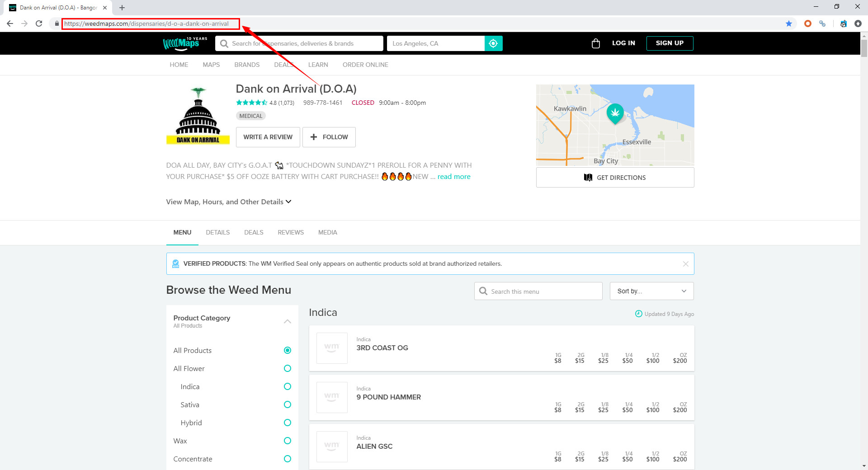
Task: Click the MEDICAL tag badge
Action: [x=251, y=116]
